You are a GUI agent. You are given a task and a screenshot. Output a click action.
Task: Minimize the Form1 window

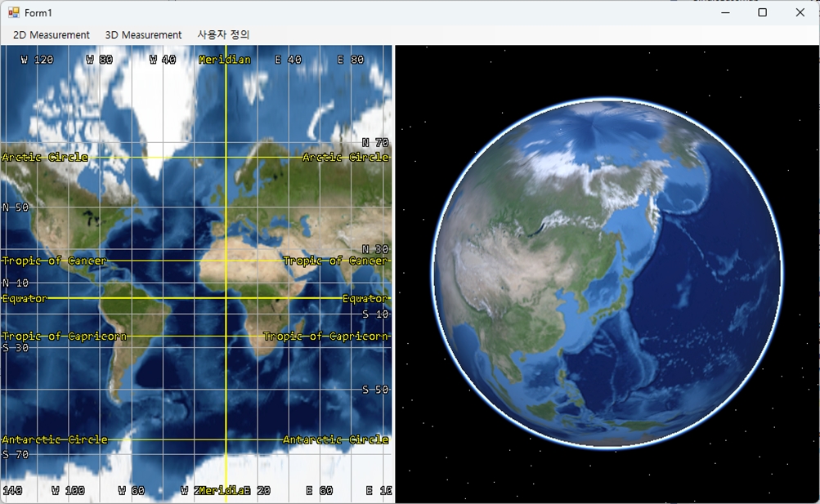[725, 12]
